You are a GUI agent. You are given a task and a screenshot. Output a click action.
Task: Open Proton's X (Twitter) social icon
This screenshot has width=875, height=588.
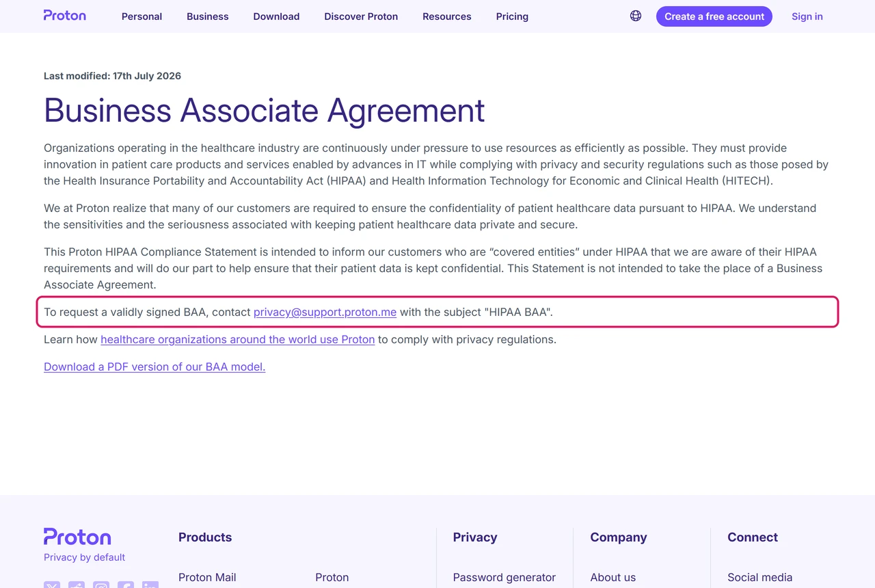52,585
